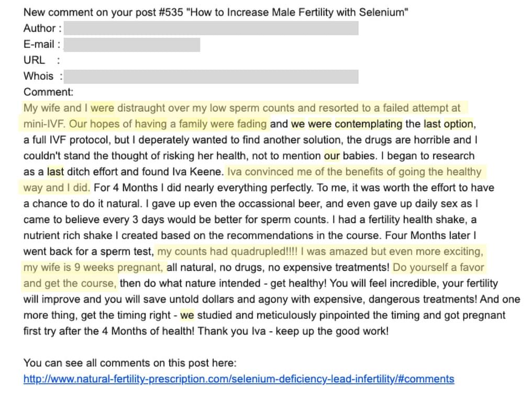Click highlighted text 'my wife is 9 weeks pregnant'
Screen dimensions: 532x401
[x=93, y=267]
